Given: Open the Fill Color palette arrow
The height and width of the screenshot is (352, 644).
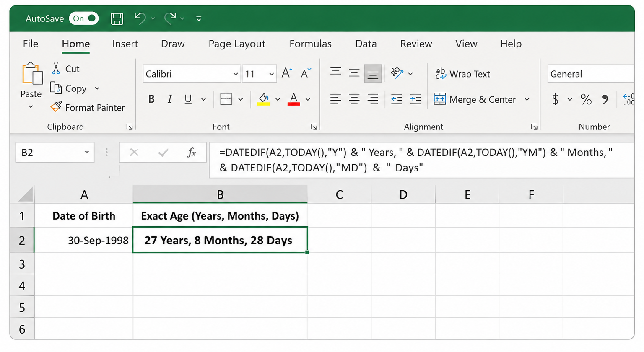Looking at the screenshot, I should [x=278, y=99].
